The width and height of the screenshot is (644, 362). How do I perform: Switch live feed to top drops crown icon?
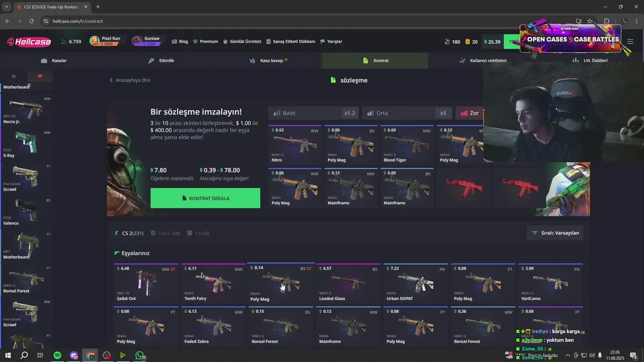point(14,76)
